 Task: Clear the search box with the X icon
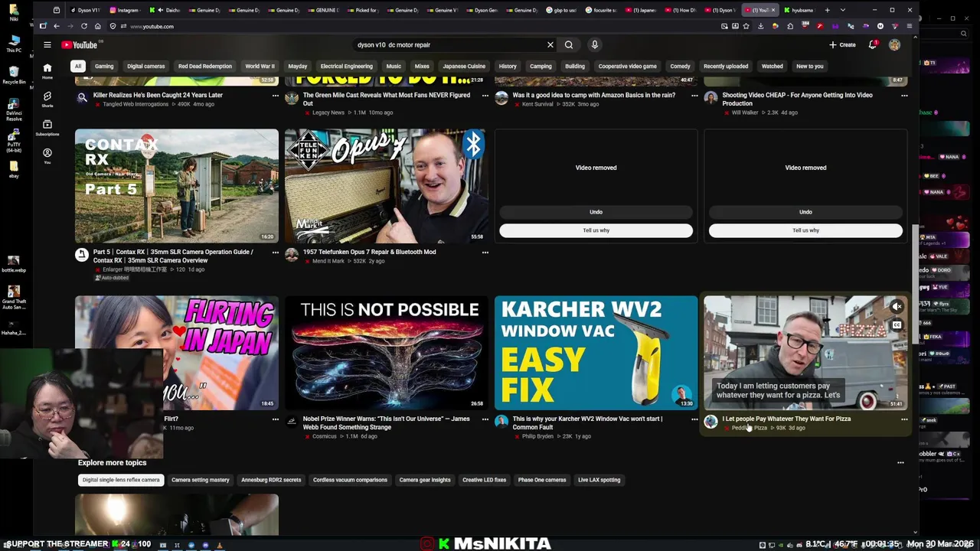(550, 45)
